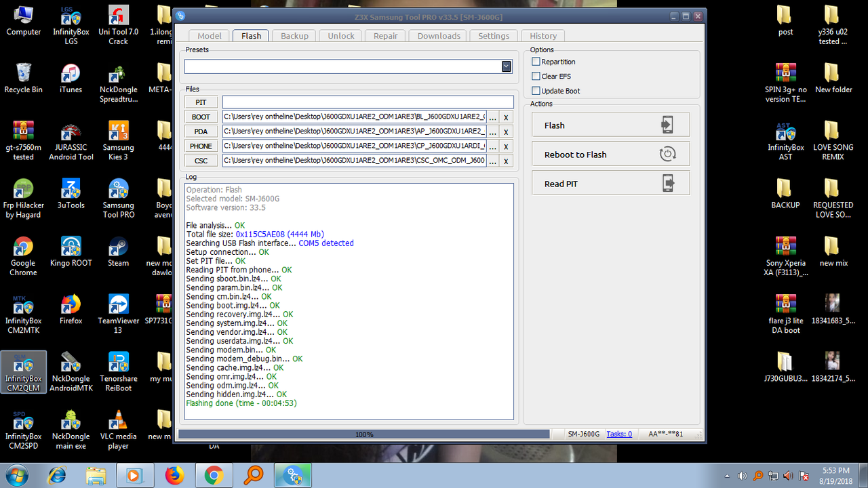Image resolution: width=868 pixels, height=488 pixels.
Task: Open the Tasks: 0 link
Action: tap(619, 434)
